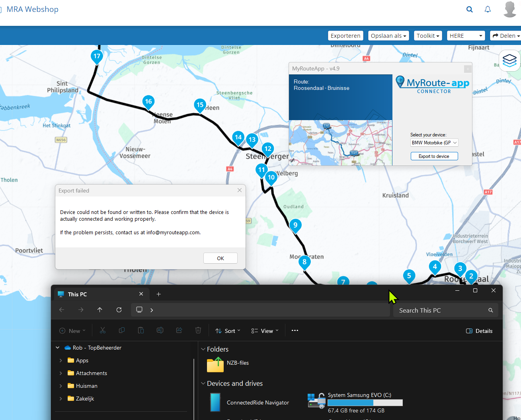Expand the Attachments folder node
Screen dimensions: 521x420
[x=60, y=373]
